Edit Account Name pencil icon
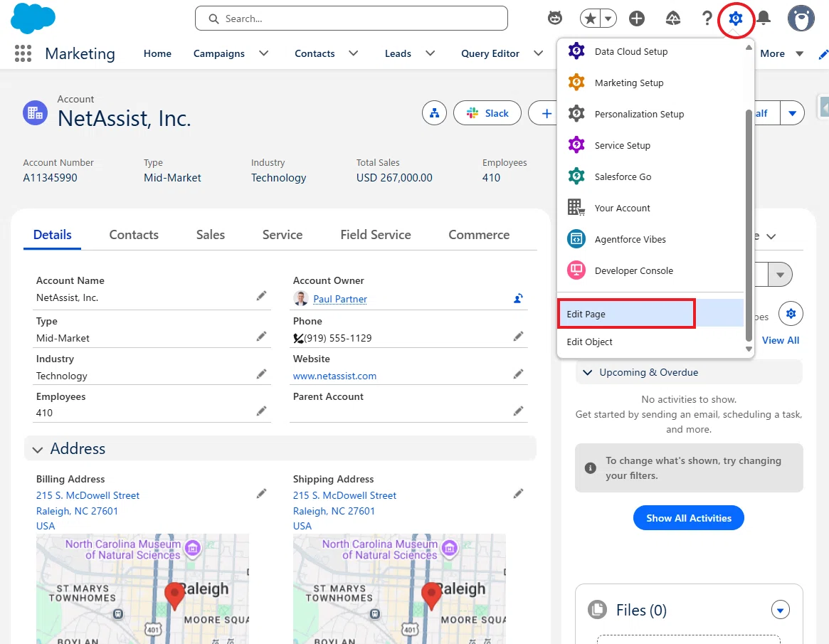Image resolution: width=829 pixels, height=644 pixels. (x=261, y=296)
